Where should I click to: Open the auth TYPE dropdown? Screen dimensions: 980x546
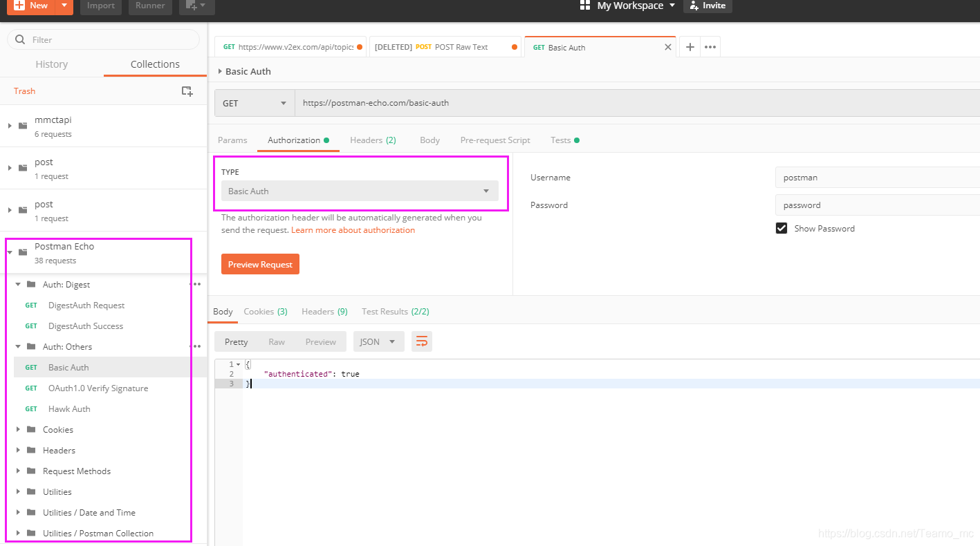[360, 191]
